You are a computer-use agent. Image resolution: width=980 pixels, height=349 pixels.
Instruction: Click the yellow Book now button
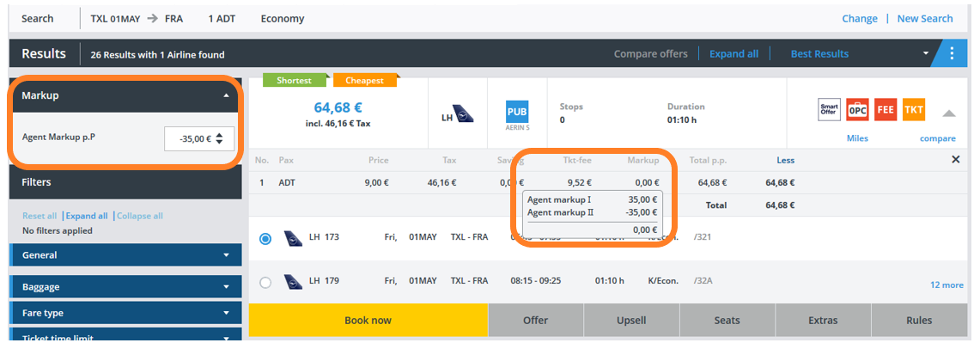point(368,321)
